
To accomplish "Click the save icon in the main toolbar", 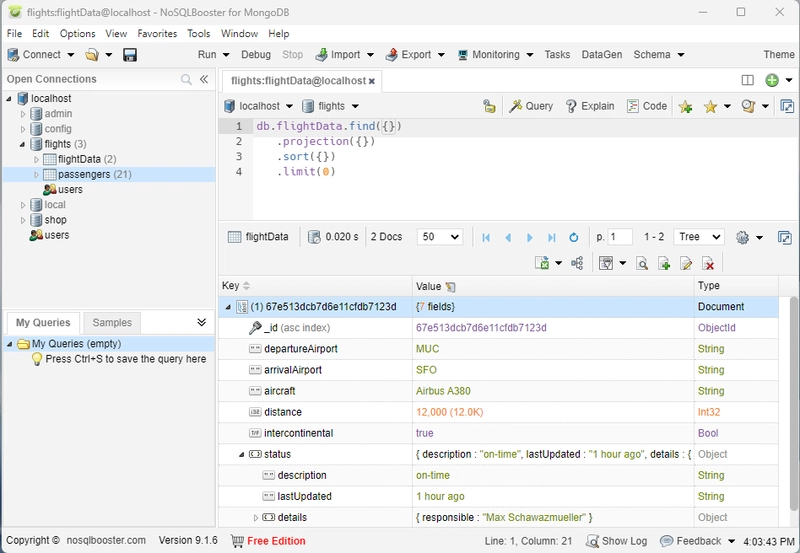I will coord(130,55).
